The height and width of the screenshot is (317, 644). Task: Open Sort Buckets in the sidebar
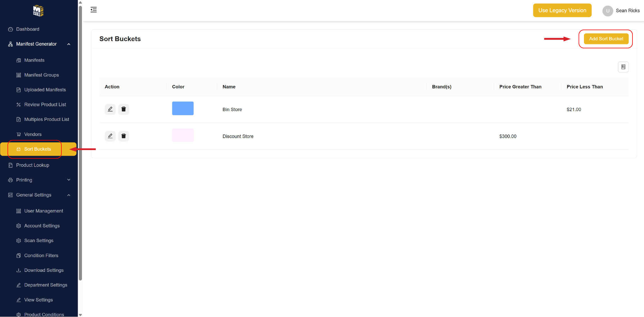pos(38,149)
